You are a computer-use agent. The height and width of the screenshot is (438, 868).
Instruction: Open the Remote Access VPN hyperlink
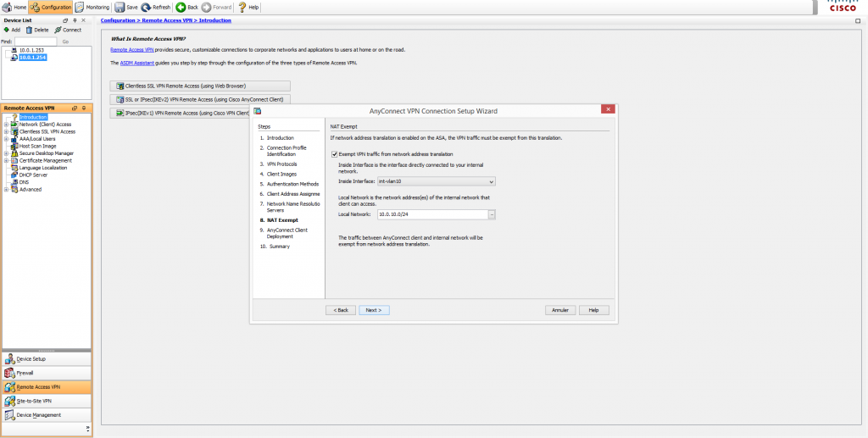coord(131,50)
